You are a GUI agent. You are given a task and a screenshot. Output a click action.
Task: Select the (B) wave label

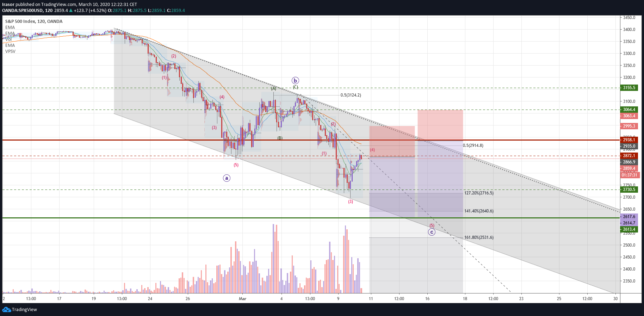point(280,138)
